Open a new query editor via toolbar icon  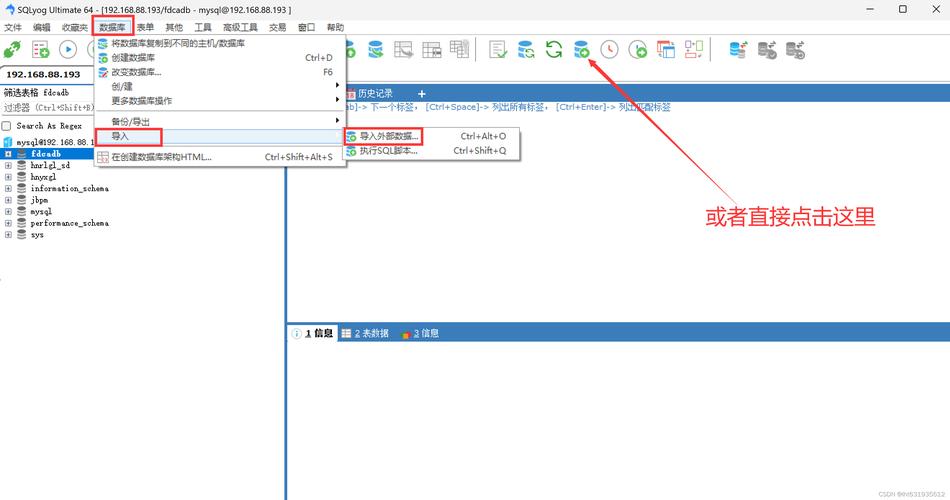41,49
